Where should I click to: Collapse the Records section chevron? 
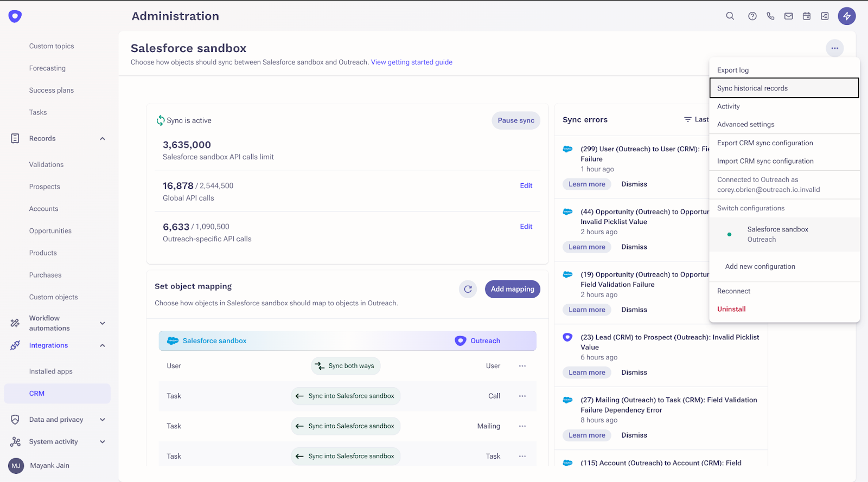click(x=103, y=139)
